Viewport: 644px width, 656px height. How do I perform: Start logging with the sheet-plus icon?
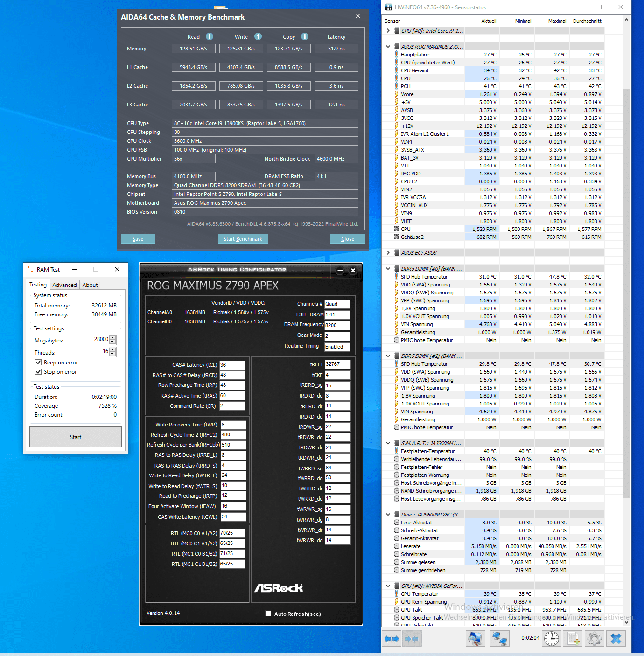click(x=573, y=639)
